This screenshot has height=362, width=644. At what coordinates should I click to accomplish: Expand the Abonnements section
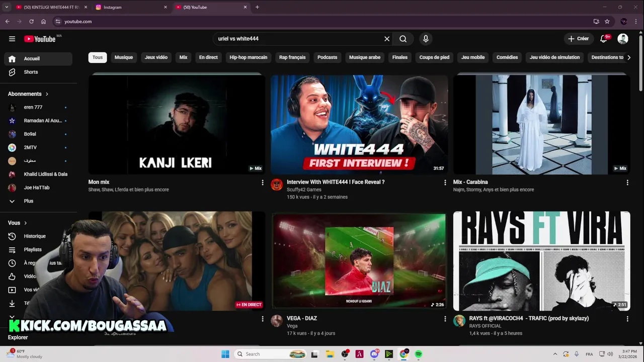click(x=28, y=94)
